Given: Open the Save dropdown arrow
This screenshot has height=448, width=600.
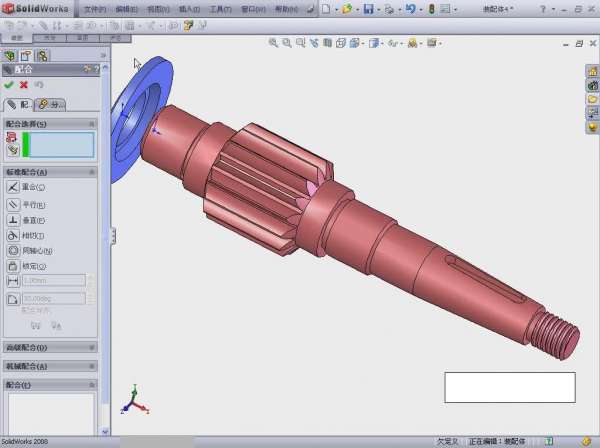Looking at the screenshot, I should pos(378,9).
